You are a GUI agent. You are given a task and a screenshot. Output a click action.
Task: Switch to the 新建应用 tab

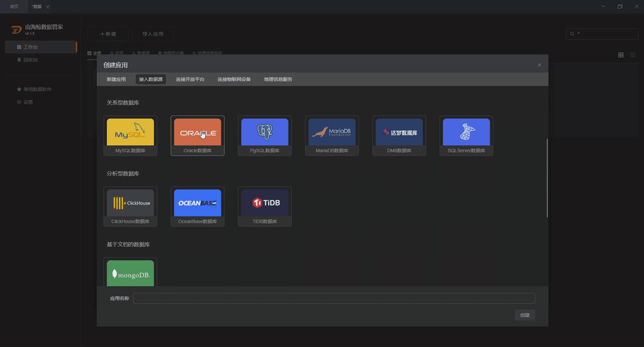[x=116, y=79]
